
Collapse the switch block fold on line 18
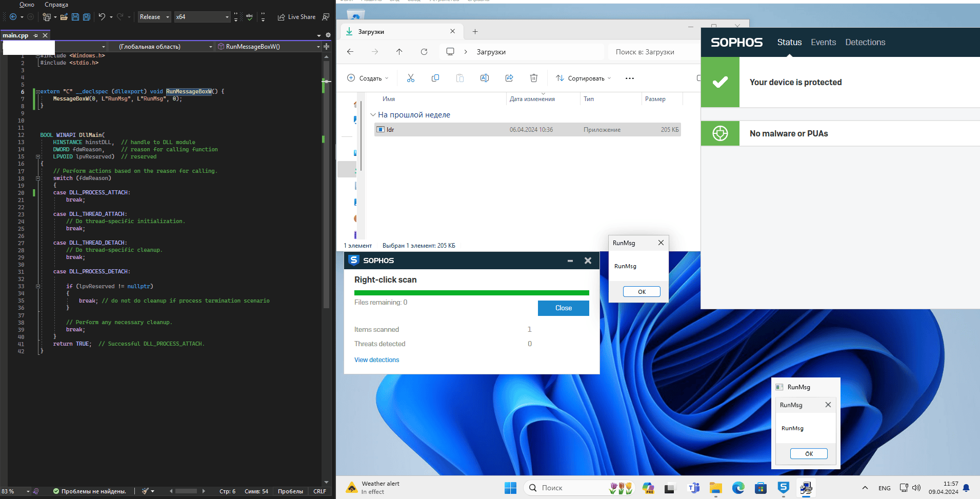coord(38,178)
